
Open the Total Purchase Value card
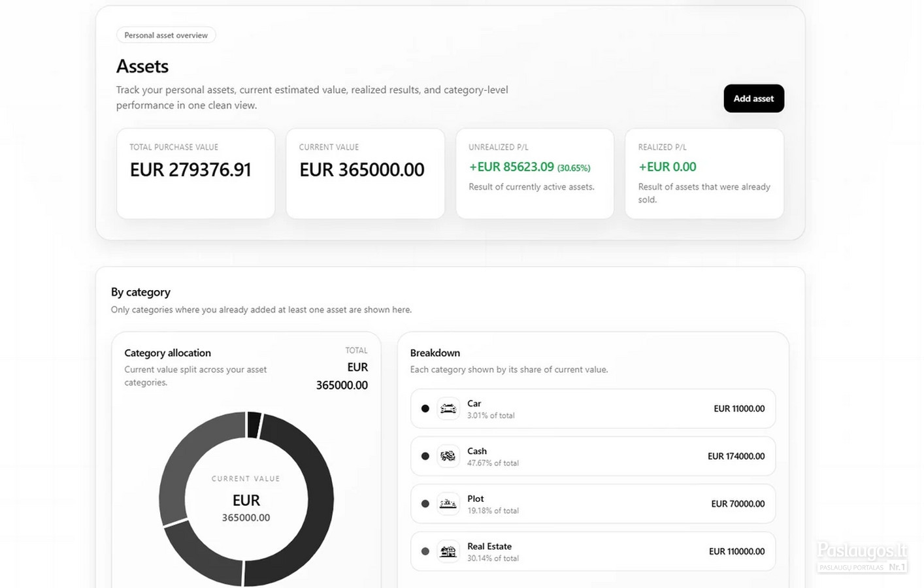click(x=195, y=173)
